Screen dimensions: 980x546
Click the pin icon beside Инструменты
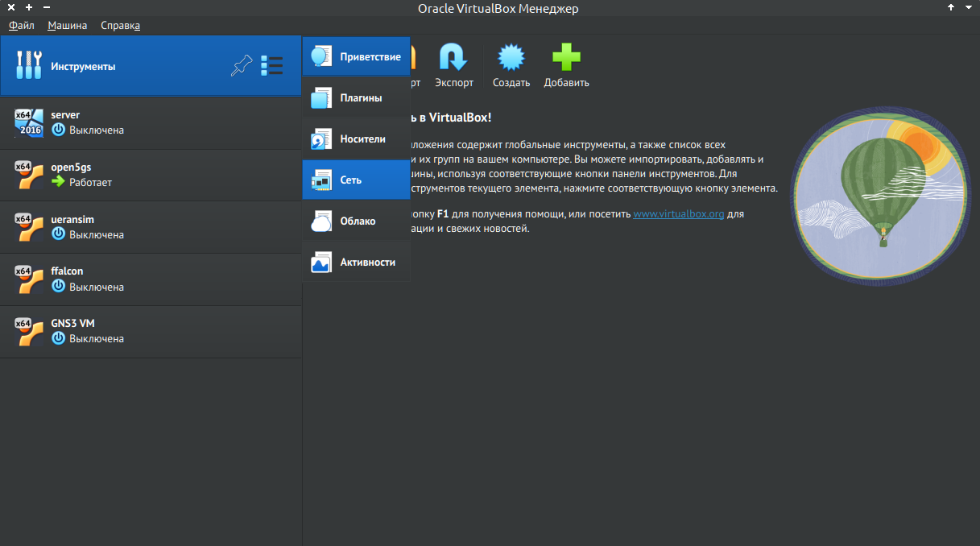click(242, 66)
